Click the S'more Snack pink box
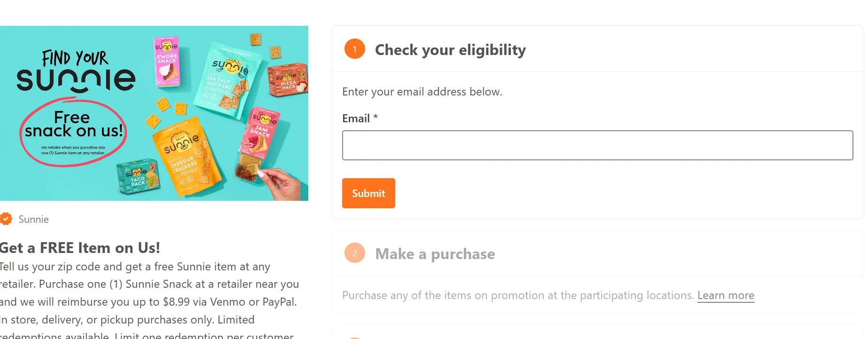868x339 pixels. 167,62
